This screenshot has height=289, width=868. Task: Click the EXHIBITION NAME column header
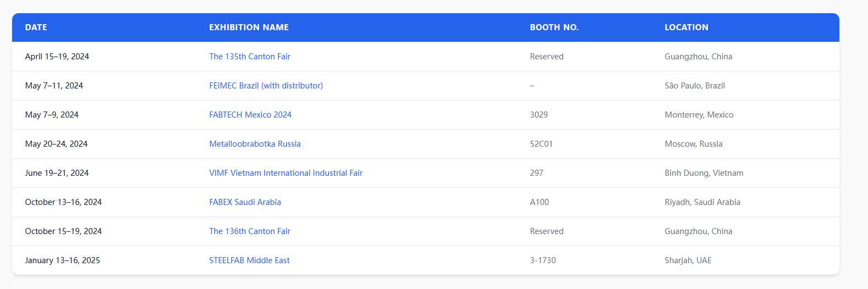click(249, 27)
